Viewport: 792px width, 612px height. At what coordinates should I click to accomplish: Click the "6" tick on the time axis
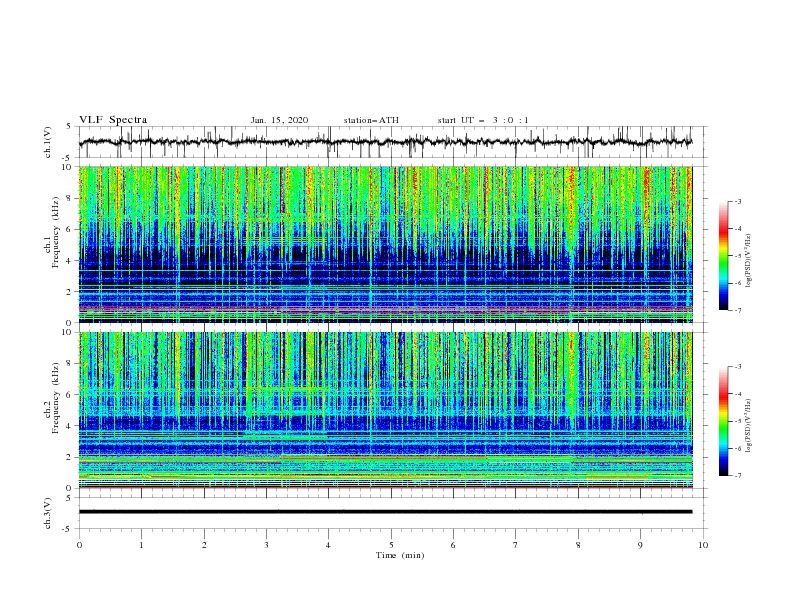tap(453, 545)
